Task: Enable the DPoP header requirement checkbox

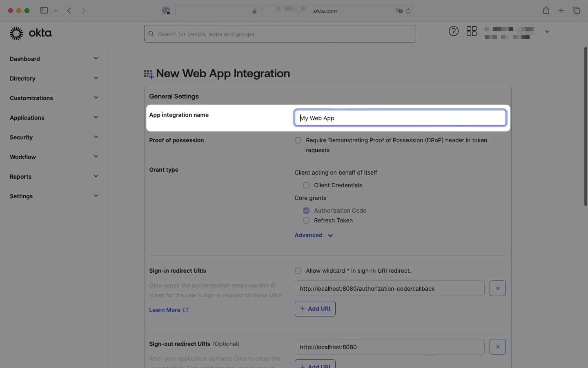Action: tap(298, 140)
